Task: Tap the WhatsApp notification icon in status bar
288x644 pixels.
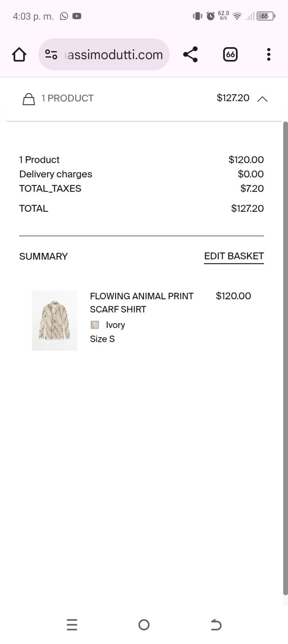Action: coord(64,16)
